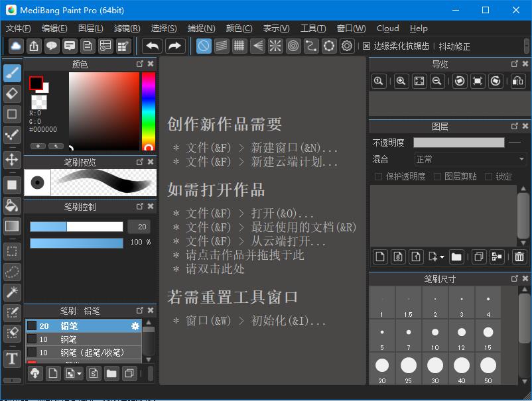Enable vanishing point snap
This screenshot has width=532, height=401.
[x=257, y=46]
